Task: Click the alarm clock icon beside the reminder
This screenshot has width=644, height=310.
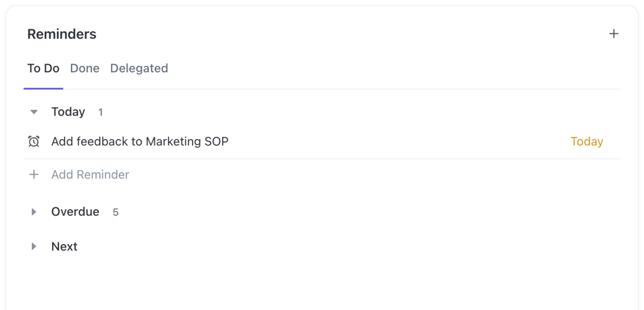Action: [x=33, y=141]
